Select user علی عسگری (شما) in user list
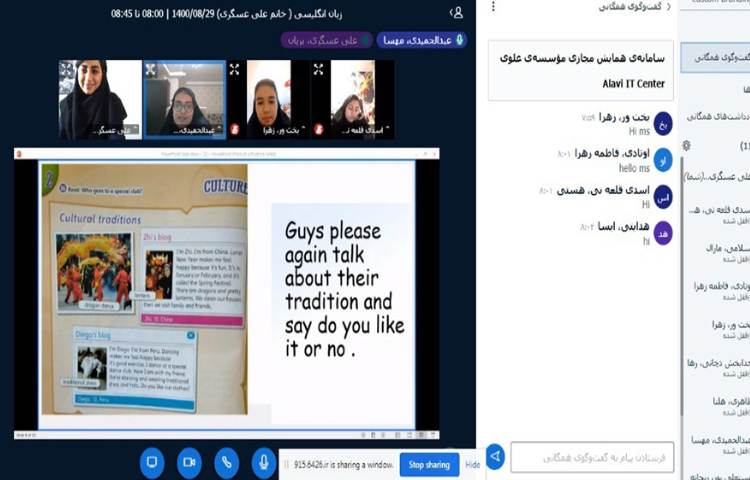750x480 pixels. [717, 176]
